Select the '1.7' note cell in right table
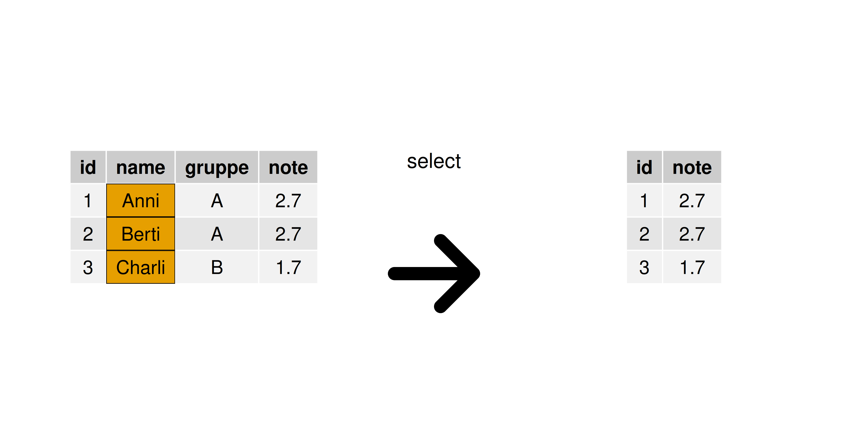The image size is (868, 434). (692, 267)
